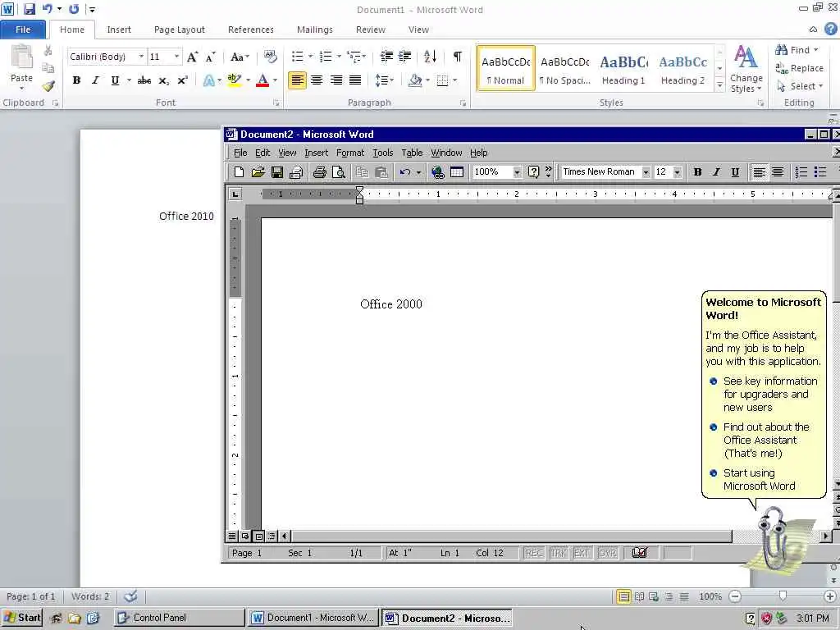The image size is (840, 630).
Task: Click Increase Indent icon in ribbon
Action: pyautogui.click(x=405, y=57)
